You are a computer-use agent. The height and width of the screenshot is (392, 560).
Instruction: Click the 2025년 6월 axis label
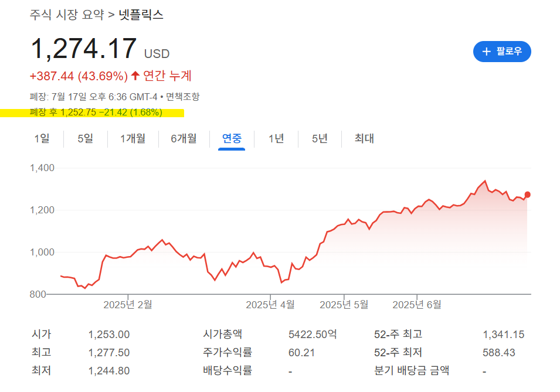[x=417, y=305]
